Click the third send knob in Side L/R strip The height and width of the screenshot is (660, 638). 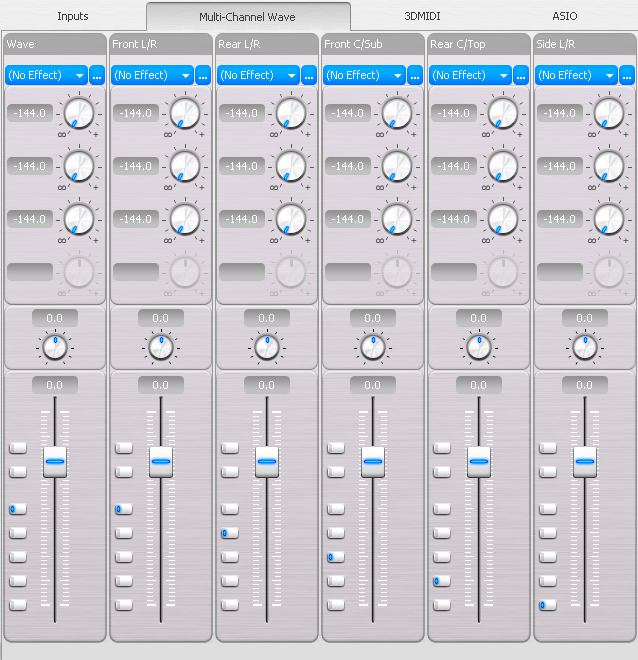pos(607,219)
